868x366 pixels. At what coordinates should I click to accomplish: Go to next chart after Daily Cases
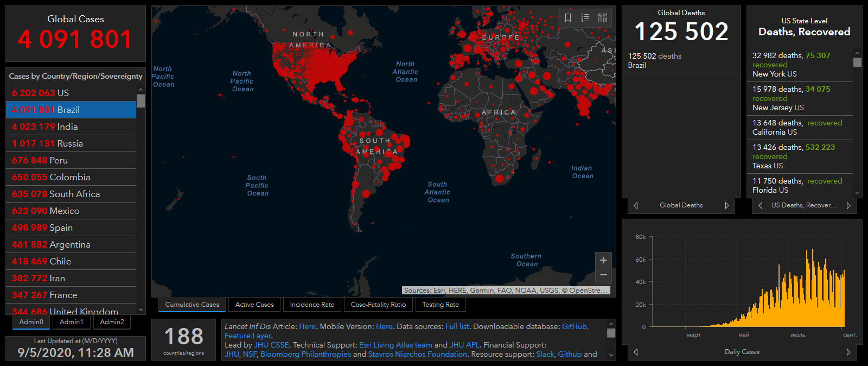848,352
